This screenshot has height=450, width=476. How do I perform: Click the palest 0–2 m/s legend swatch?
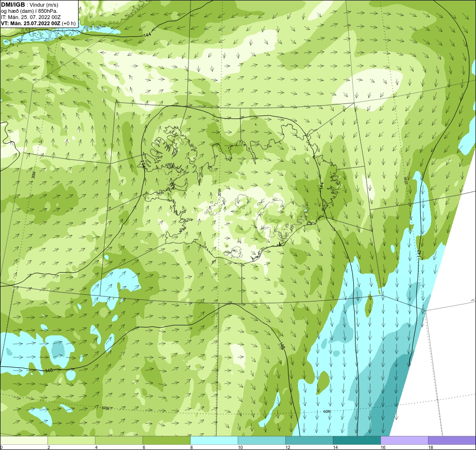tap(24, 440)
